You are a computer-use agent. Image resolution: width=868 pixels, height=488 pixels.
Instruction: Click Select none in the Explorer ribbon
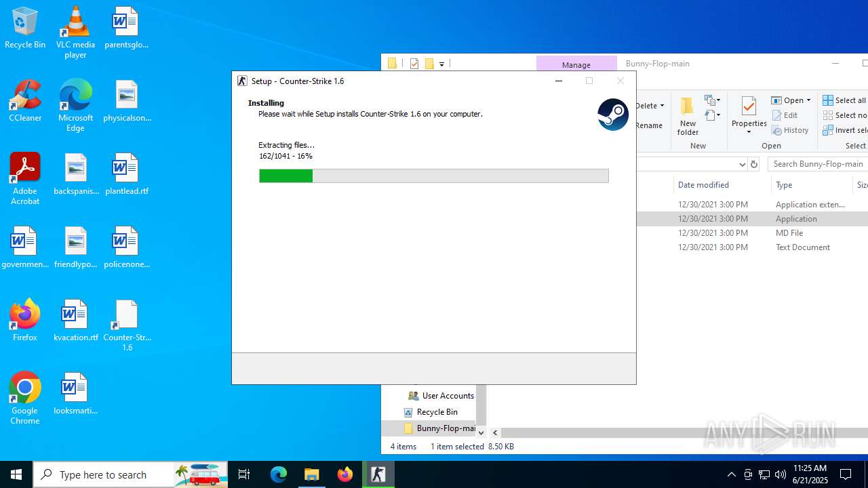coord(845,115)
